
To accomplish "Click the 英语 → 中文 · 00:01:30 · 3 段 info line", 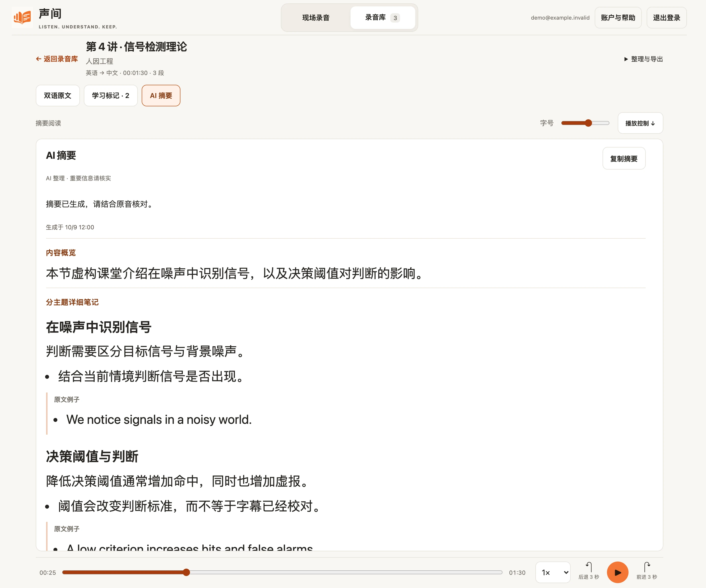I will coord(125,73).
